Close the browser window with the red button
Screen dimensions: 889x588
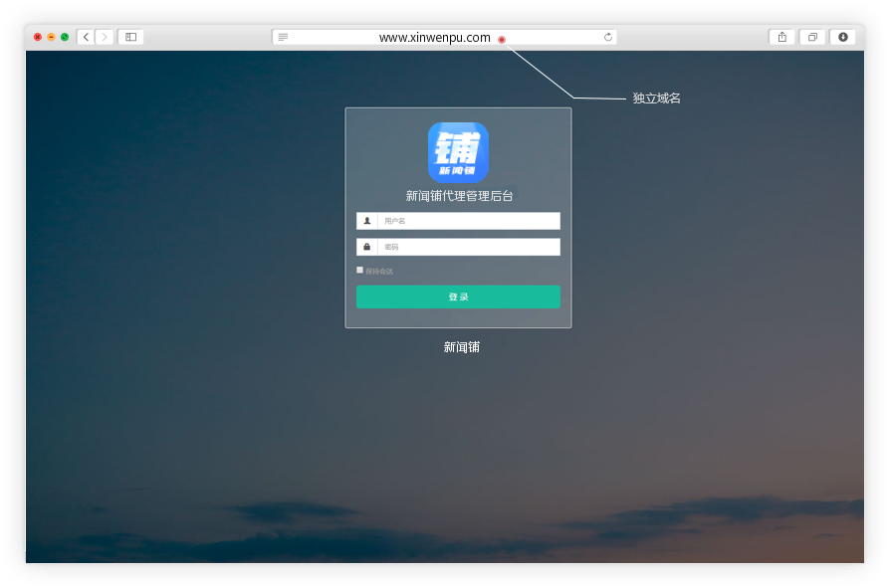coord(38,37)
